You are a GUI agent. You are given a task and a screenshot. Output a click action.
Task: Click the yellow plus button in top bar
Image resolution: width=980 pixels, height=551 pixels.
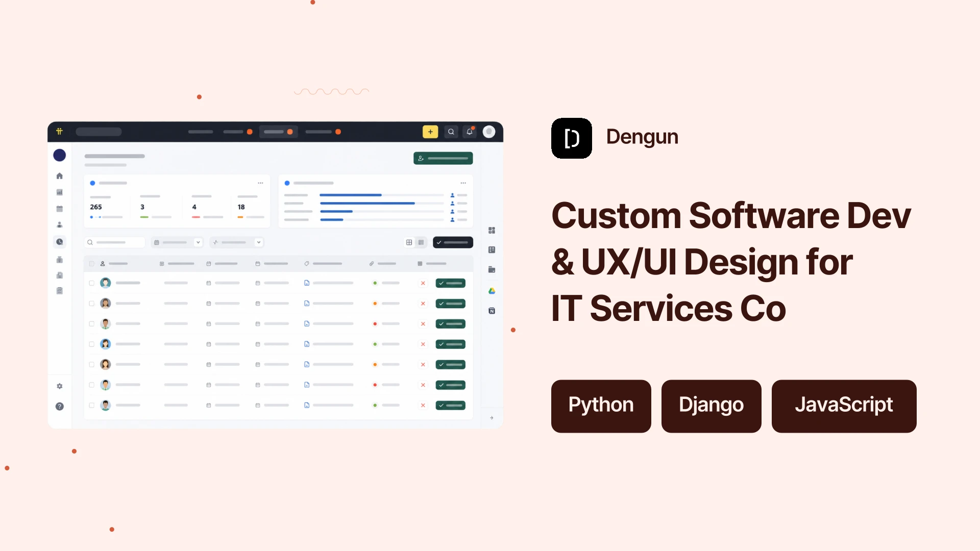pyautogui.click(x=430, y=132)
